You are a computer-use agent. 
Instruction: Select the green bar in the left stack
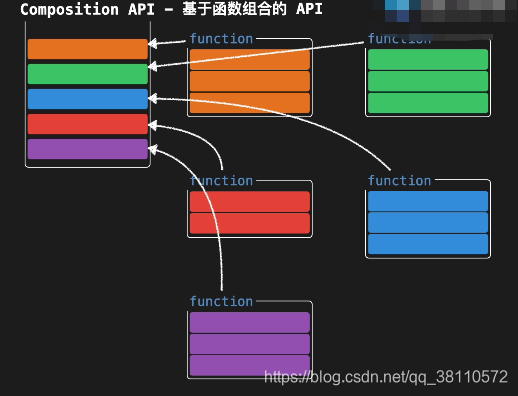pos(88,74)
